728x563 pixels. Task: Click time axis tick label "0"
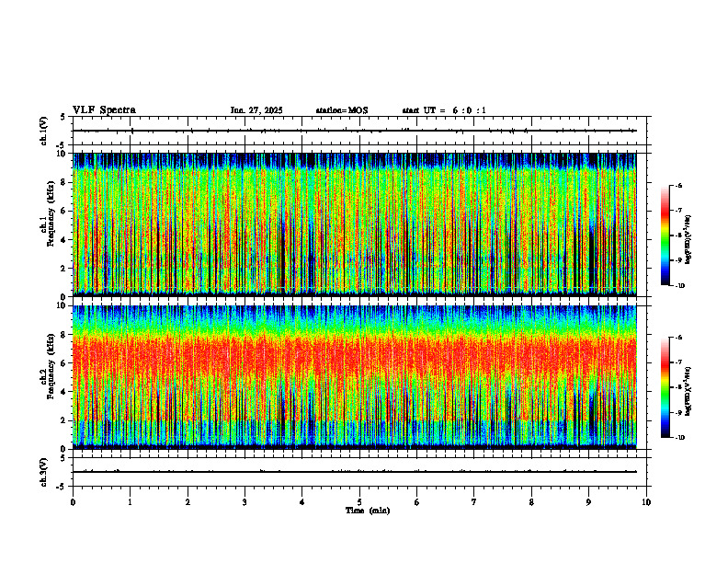click(73, 502)
